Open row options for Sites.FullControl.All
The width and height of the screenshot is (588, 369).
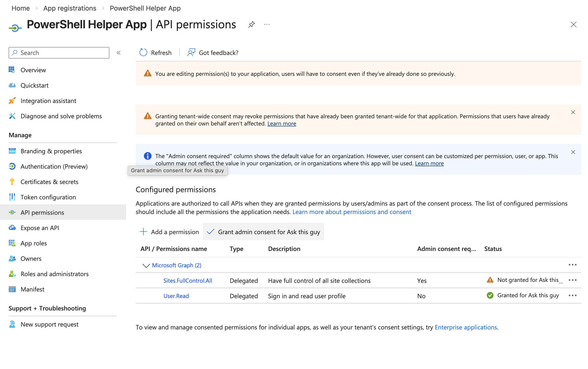573,280
